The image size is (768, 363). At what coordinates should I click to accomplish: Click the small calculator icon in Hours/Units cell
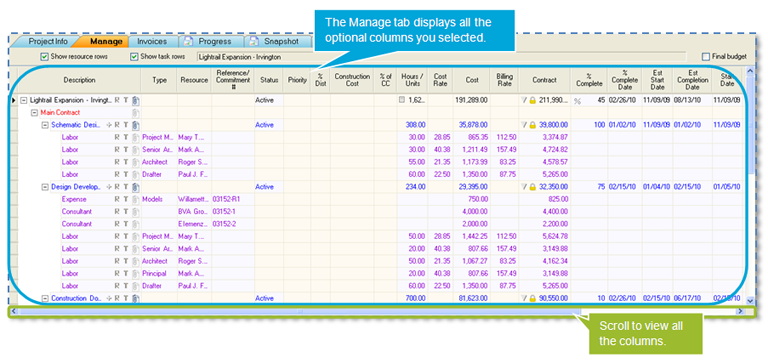[402, 100]
